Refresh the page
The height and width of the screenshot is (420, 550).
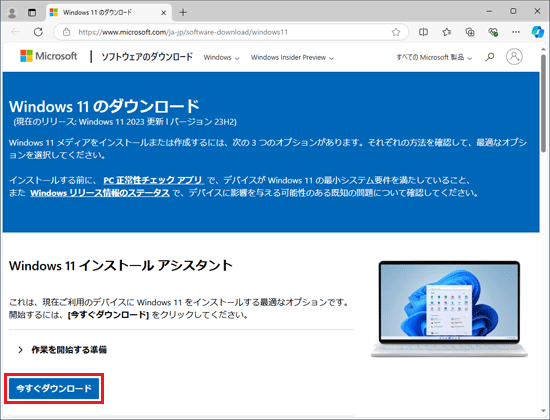pos(38,32)
